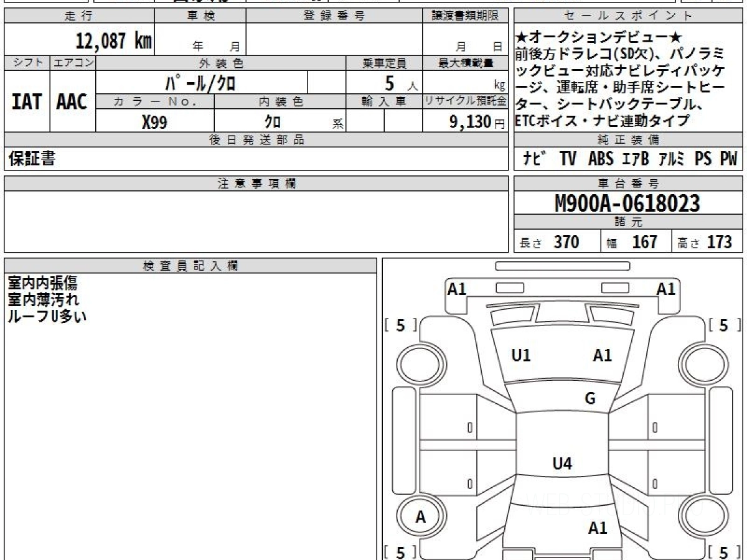Select inspector note 室内内張傷
747x560 pixels.
pyautogui.click(x=42, y=284)
